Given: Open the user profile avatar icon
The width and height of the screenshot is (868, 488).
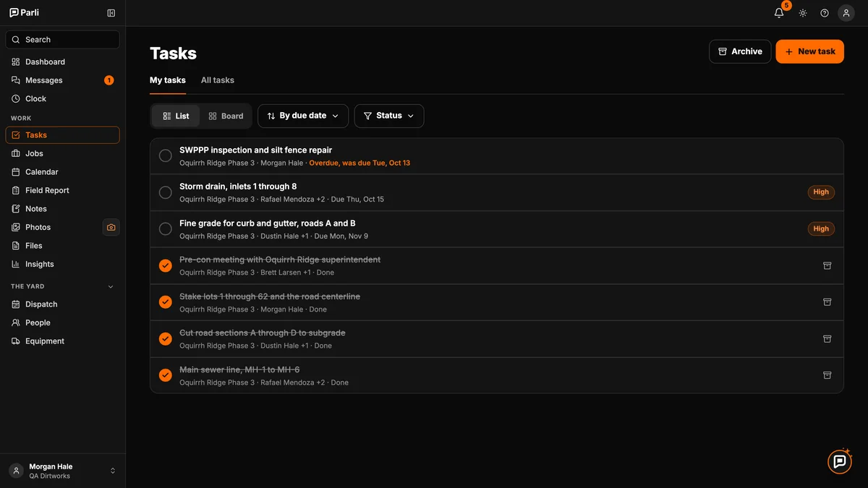Looking at the screenshot, I should point(846,13).
